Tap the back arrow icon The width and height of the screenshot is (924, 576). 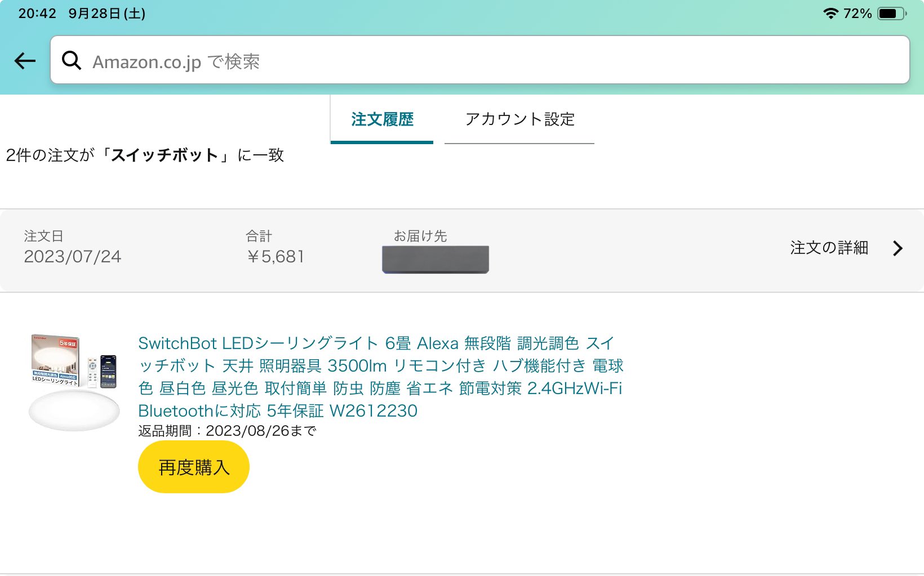point(25,61)
